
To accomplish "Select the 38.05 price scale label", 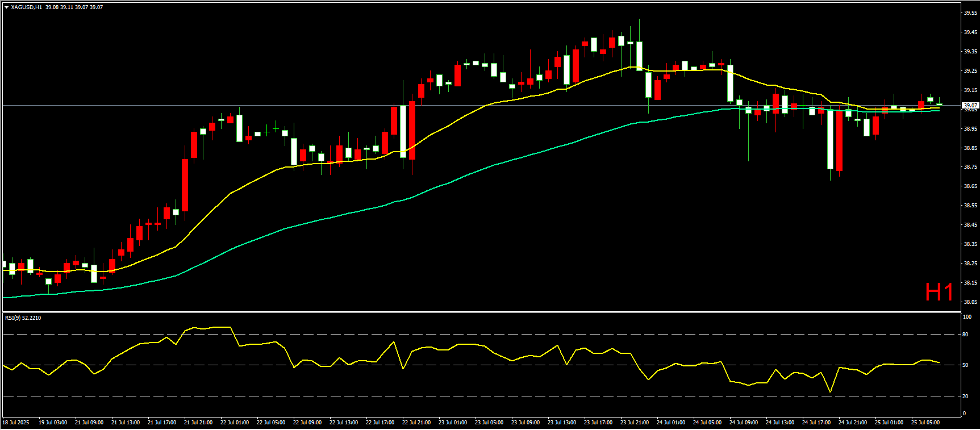I will pyautogui.click(x=970, y=302).
